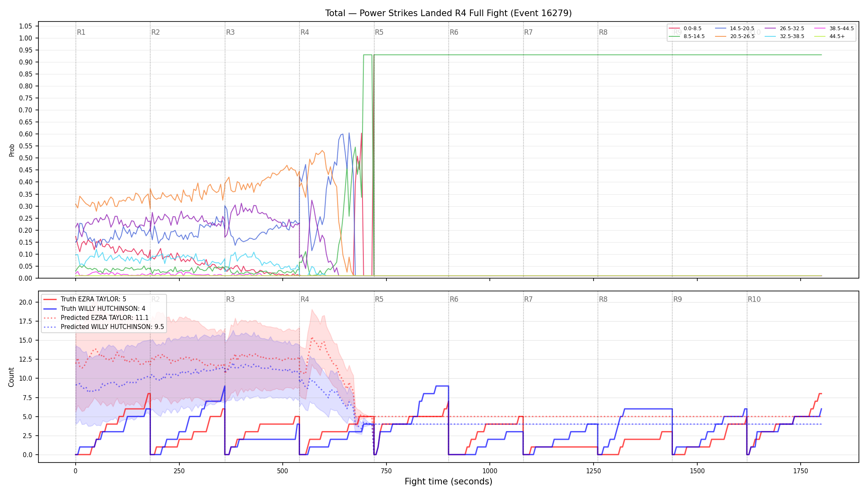Click the 0.00 tick on Prob axis
This screenshot has height=496, width=868.
click(26, 278)
